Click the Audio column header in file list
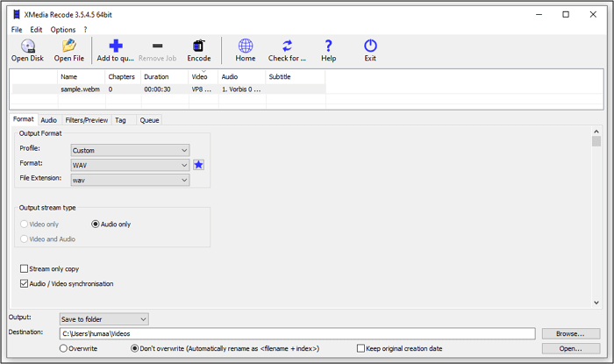The width and height of the screenshot is (614, 364). (242, 76)
